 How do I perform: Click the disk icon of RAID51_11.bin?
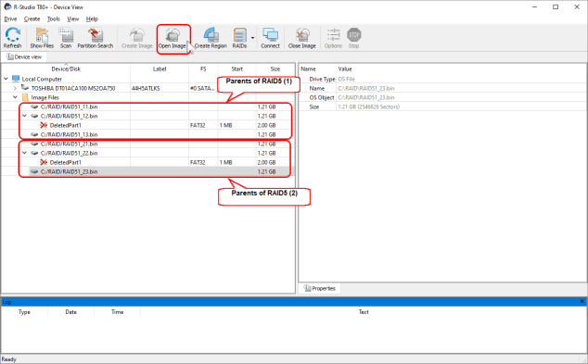(34, 107)
